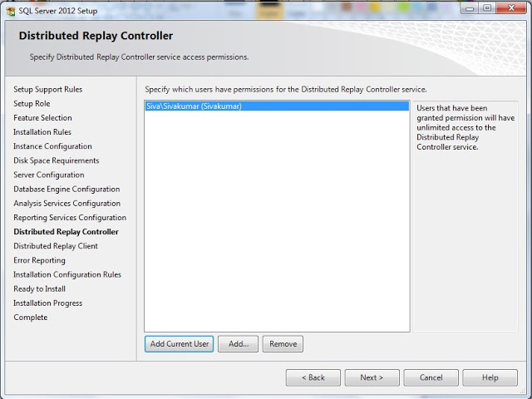Screen dimensions: 532x399
Task: Go back with the Back button
Action: (313, 377)
